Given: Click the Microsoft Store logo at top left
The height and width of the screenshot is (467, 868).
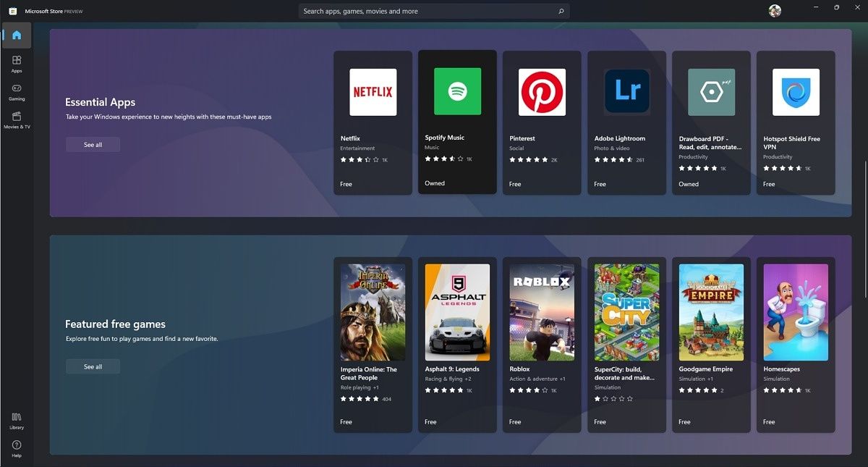Looking at the screenshot, I should [12, 11].
